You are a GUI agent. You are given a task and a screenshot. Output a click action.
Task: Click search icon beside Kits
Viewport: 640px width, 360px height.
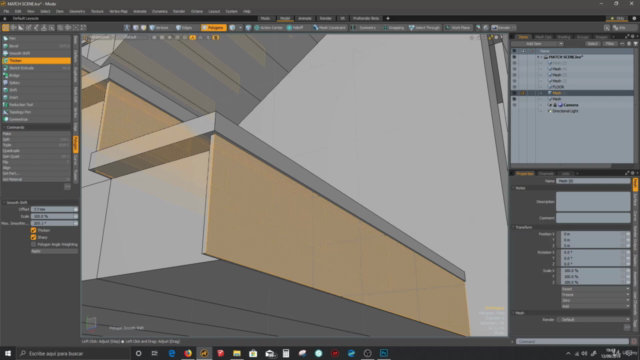coord(607,27)
